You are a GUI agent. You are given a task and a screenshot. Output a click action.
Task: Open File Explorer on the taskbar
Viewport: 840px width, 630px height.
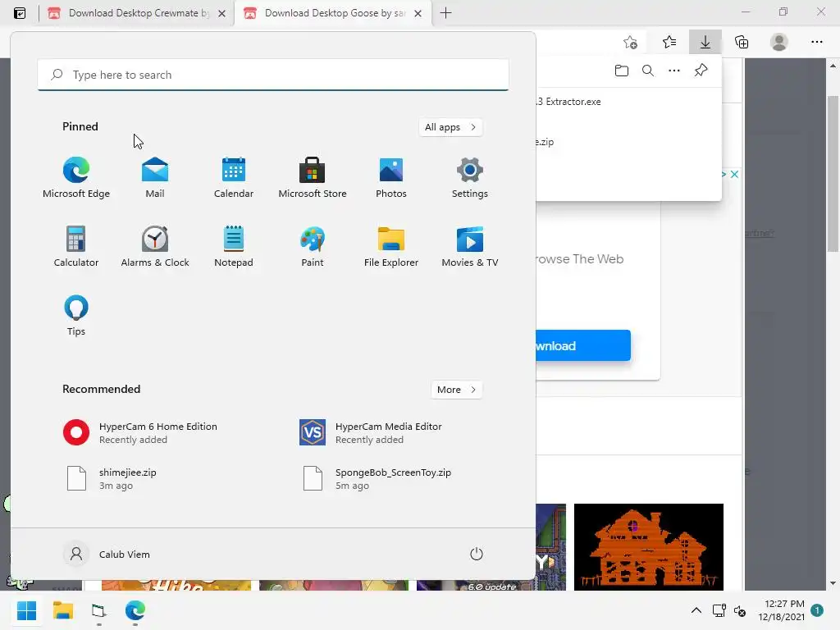62,610
